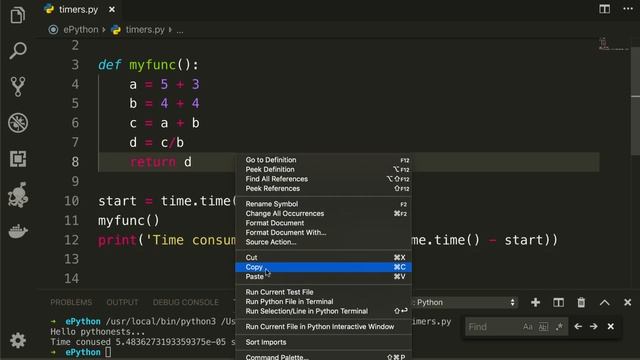Choose Run Current File in Python Interactive Window
The image size is (640, 360).
coord(323,327)
